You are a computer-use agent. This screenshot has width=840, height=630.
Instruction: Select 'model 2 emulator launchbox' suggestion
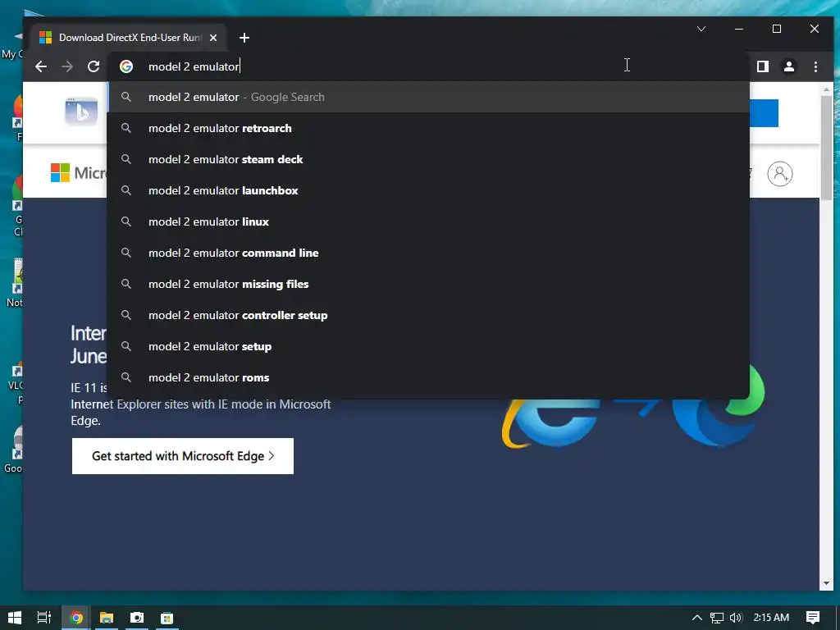click(x=428, y=190)
